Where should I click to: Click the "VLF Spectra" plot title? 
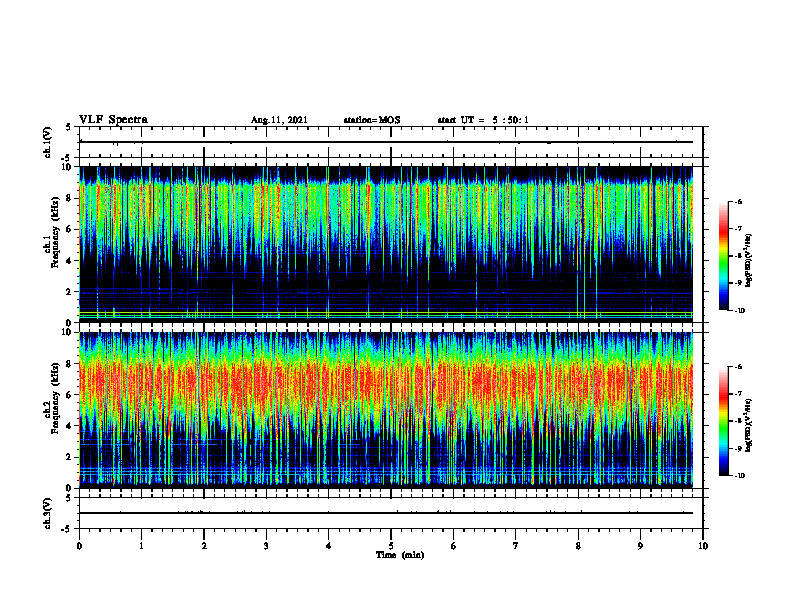(113, 119)
